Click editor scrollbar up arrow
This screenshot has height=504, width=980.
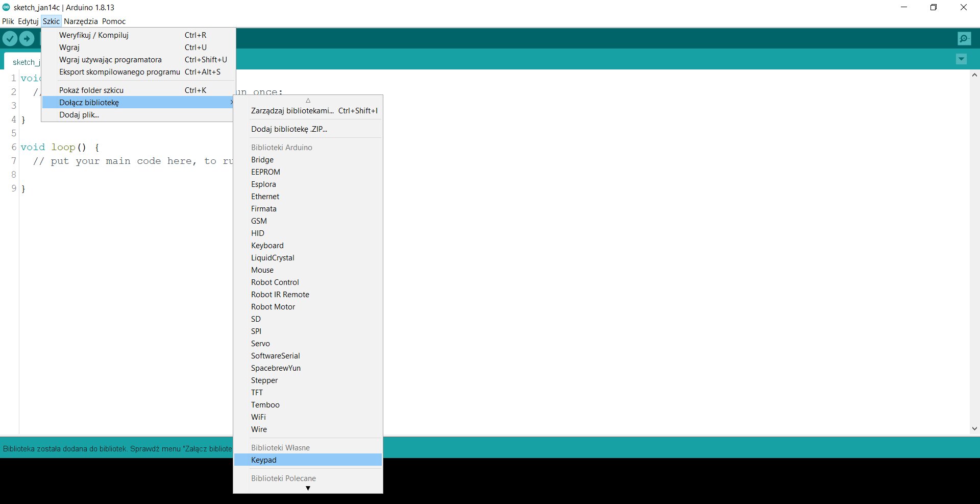pyautogui.click(x=974, y=75)
